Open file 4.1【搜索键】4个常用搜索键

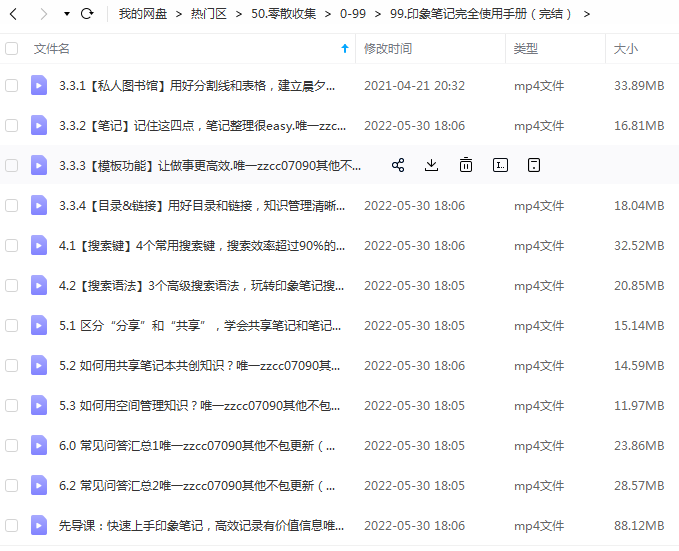pos(202,245)
